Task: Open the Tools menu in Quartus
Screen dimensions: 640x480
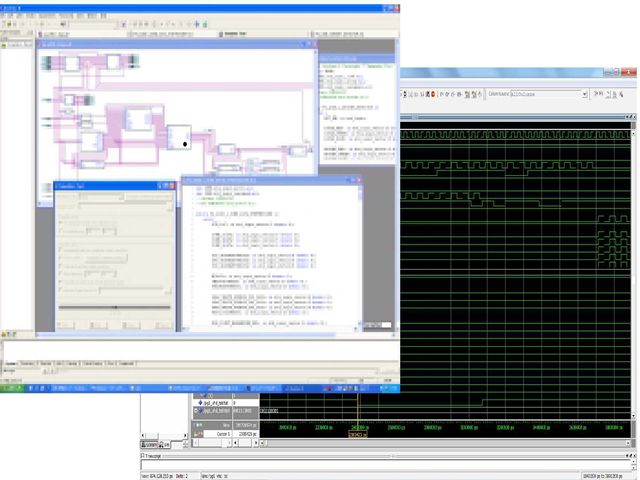Action: 80,16
